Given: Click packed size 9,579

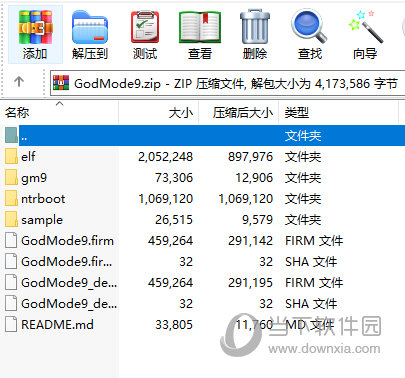Looking at the screenshot, I should pyautogui.click(x=258, y=219).
